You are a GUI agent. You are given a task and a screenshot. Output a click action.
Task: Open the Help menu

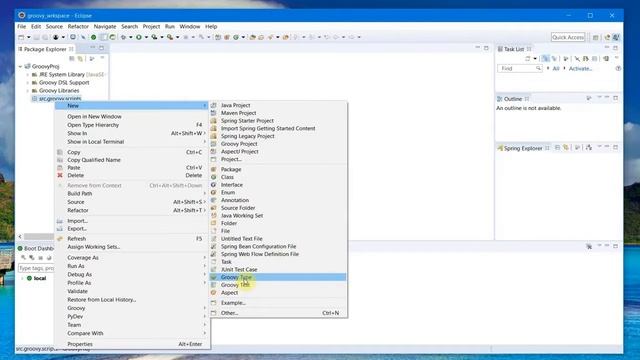211,27
